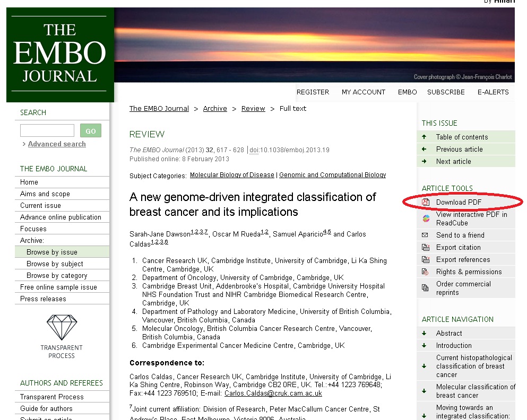Image resolution: width=527 pixels, height=420 pixels.
Task: Click the Table of contents up-arrow icon
Action: click(425, 137)
